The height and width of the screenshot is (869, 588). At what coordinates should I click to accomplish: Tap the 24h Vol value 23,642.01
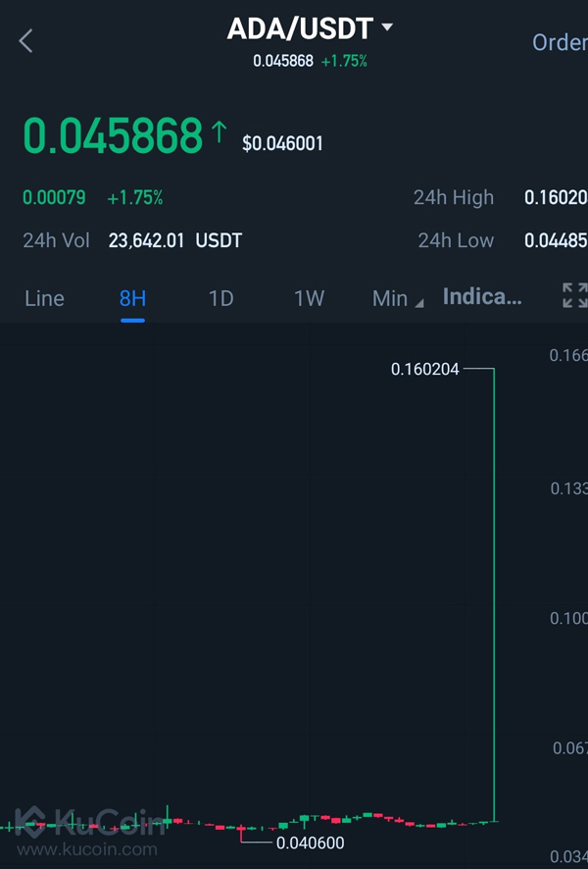pos(146,240)
